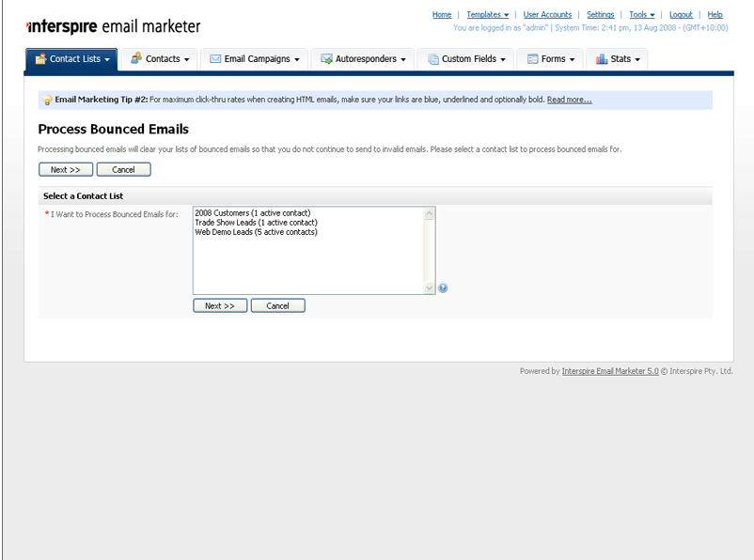Screen dimensions: 754x560
Task: Switch to the Contact Lists tab
Action: point(71,59)
